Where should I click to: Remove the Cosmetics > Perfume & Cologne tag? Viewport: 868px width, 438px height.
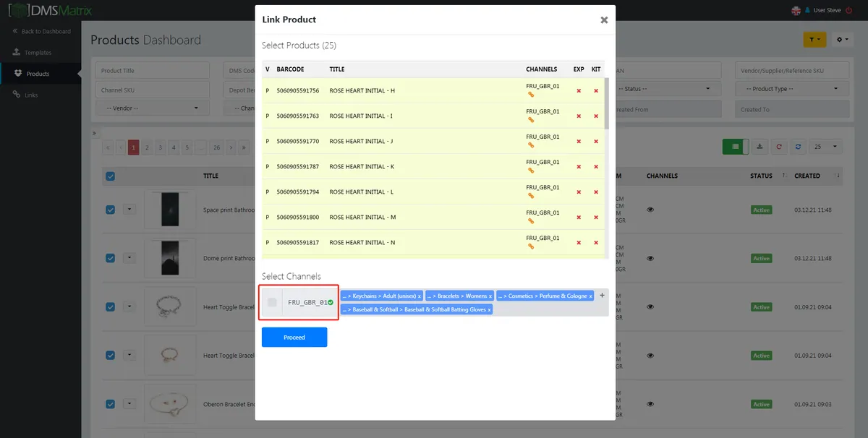590,296
